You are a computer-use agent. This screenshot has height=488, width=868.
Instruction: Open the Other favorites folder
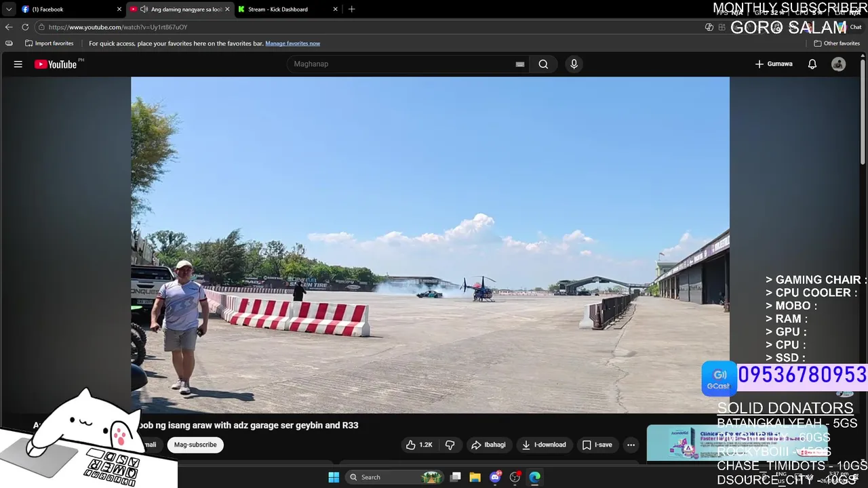[837, 43]
